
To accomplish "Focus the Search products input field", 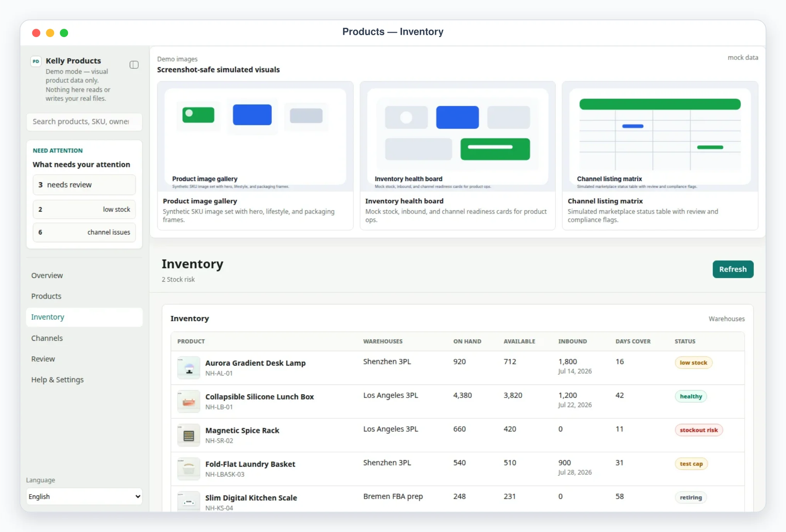I will (x=84, y=122).
